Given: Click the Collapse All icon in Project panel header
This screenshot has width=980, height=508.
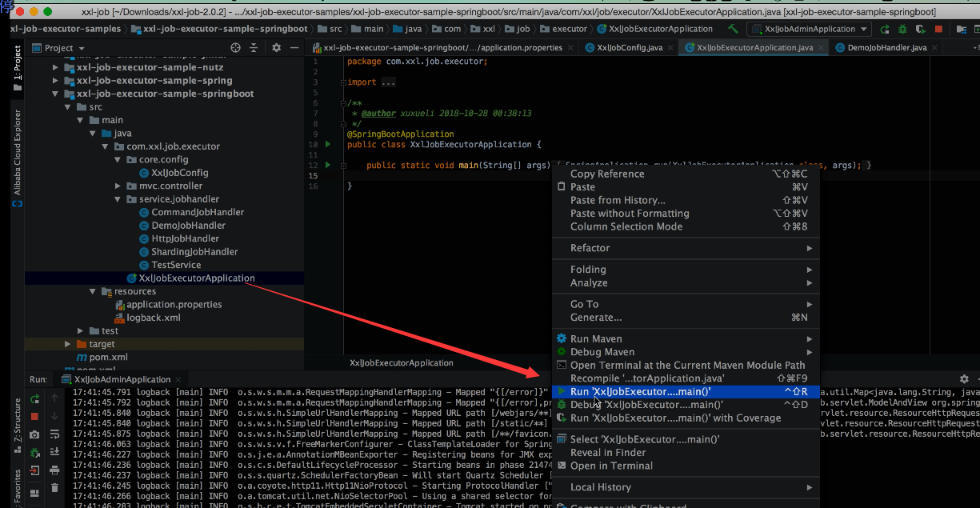Looking at the screenshot, I should (255, 48).
